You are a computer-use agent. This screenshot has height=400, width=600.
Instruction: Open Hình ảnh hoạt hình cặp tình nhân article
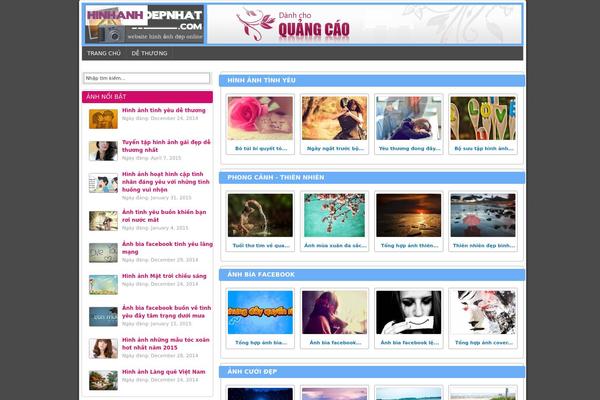166,182
